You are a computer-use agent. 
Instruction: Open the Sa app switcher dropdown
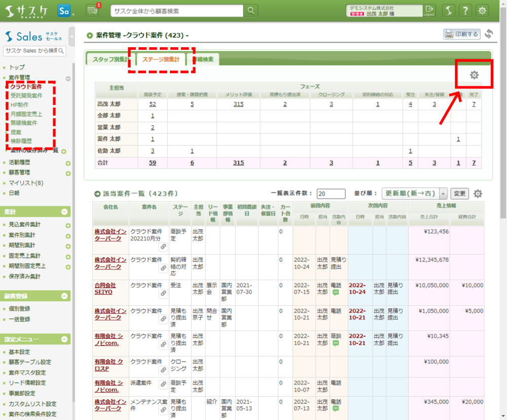[65, 11]
